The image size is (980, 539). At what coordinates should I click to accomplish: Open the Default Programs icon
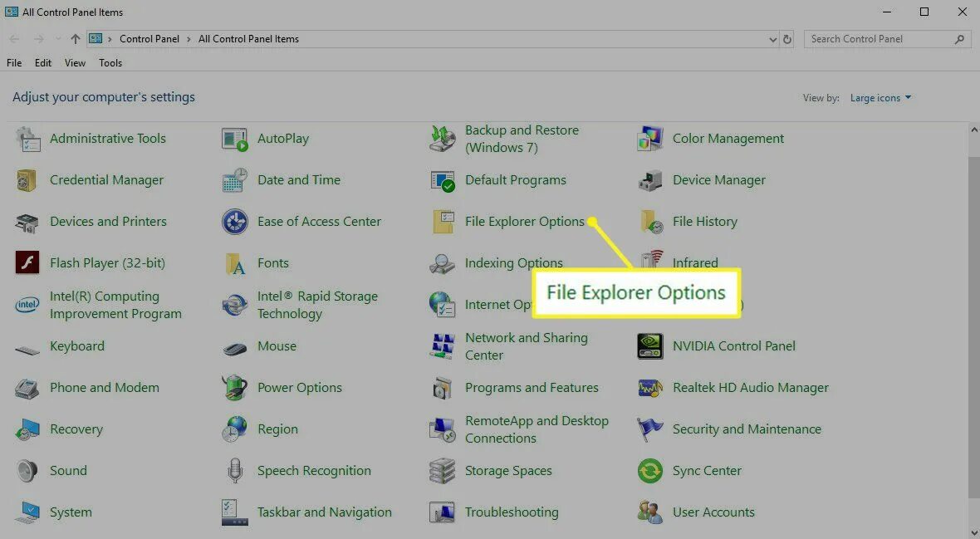[x=443, y=180]
